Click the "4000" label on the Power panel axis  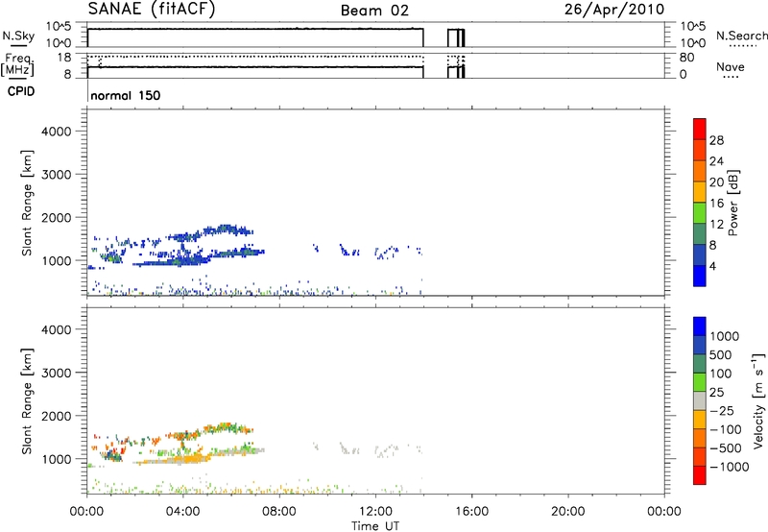point(56,132)
